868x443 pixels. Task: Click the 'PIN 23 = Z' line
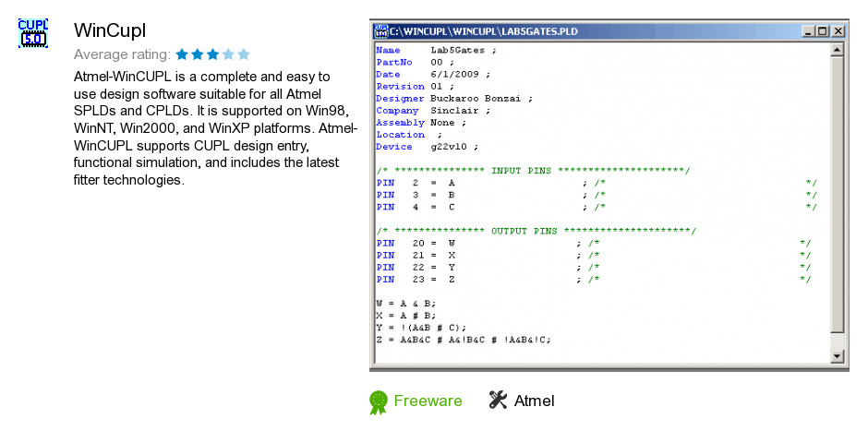click(x=594, y=280)
